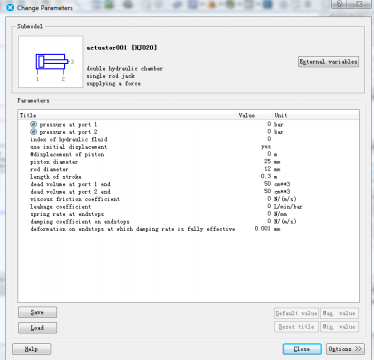
Task: Expand the Options >> panel
Action: tap(345, 349)
